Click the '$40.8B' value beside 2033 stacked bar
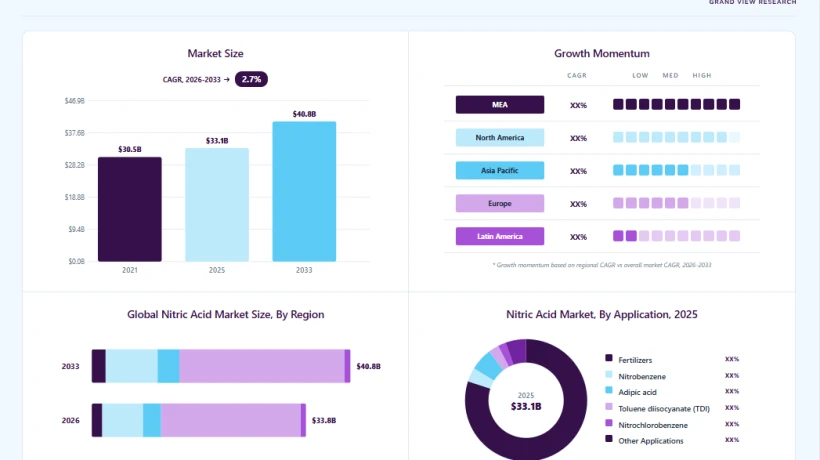The width and height of the screenshot is (820, 460). (x=368, y=366)
